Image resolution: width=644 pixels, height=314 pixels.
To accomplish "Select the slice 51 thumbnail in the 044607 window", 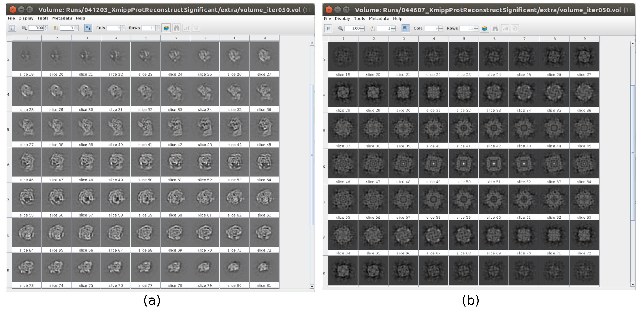I will click(494, 164).
